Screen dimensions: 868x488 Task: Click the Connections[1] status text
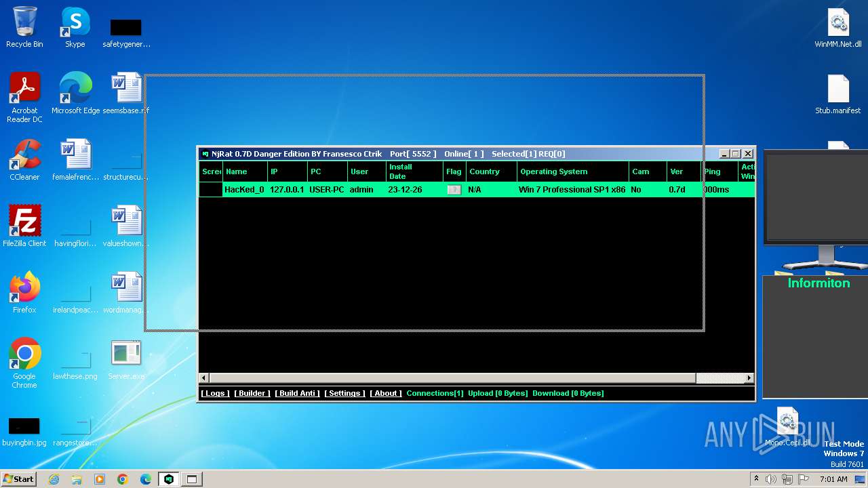pyautogui.click(x=435, y=393)
